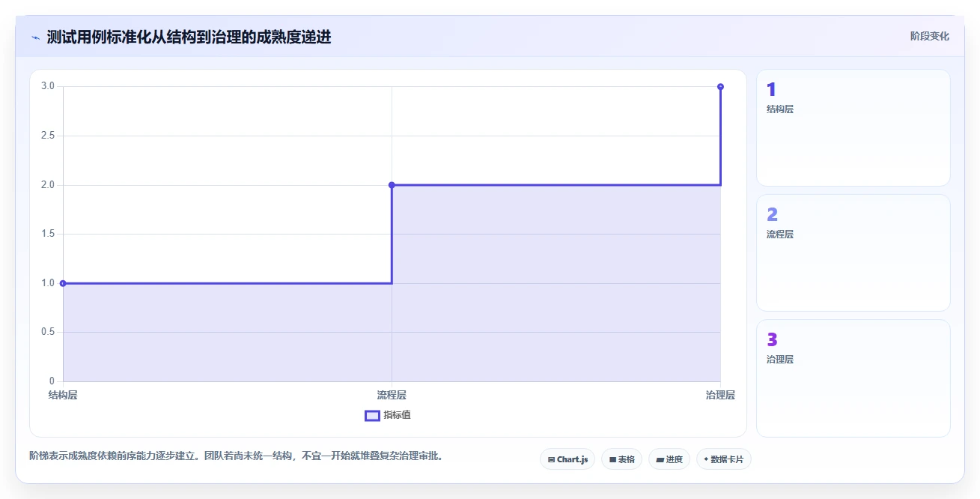This screenshot has height=499, width=980.
Task: Click the 流程层 x-axis label
Action: pos(392,395)
